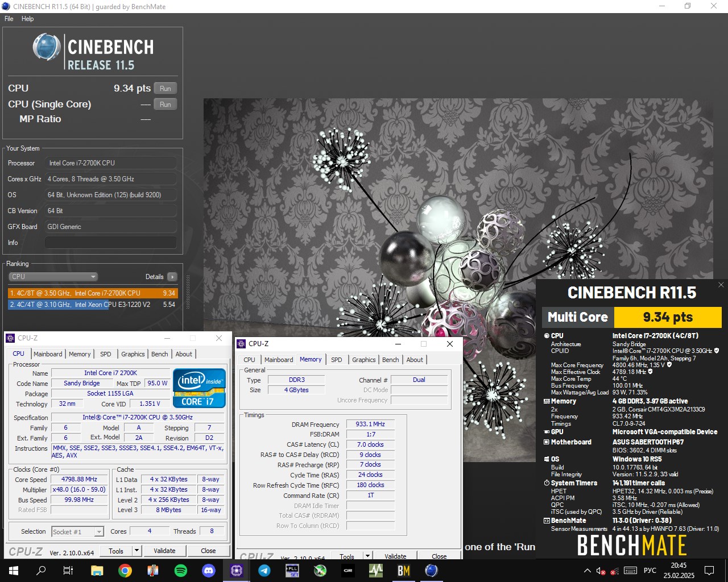
Task: Open Tools dropdown arrow in left CPU-Z
Action: 136,551
